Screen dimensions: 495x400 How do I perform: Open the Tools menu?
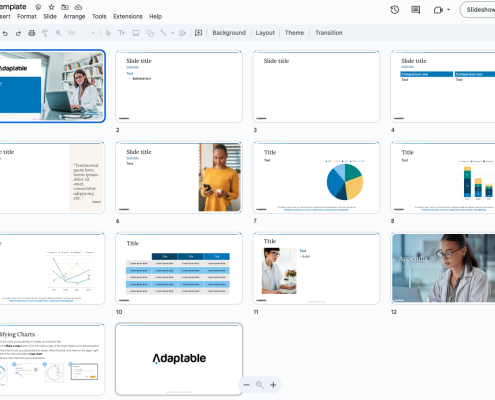coord(99,16)
